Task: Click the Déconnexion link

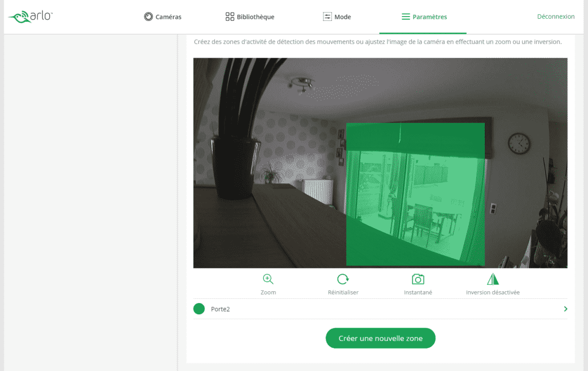Action: point(556,17)
